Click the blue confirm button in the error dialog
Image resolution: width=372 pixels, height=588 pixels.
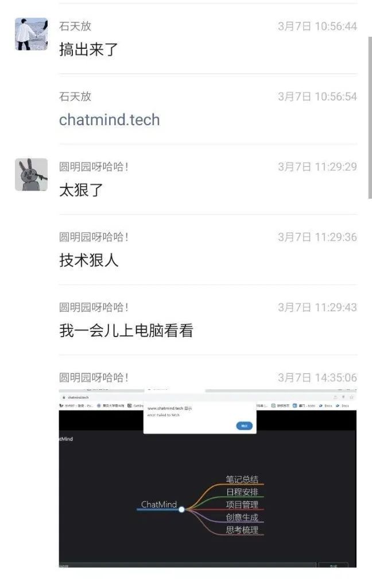245,425
